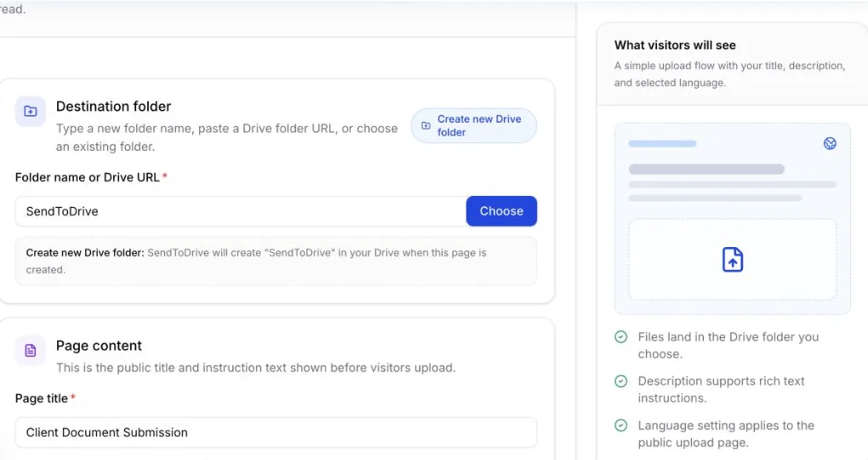This screenshot has width=868, height=460.
Task: Click the Destination folder icon
Action: click(31, 112)
